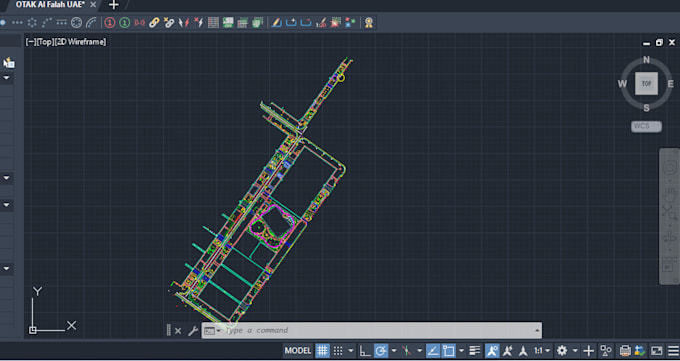Click the second blue tray with arrow icon
The height and width of the screenshot is (361, 680).
click(x=306, y=22)
